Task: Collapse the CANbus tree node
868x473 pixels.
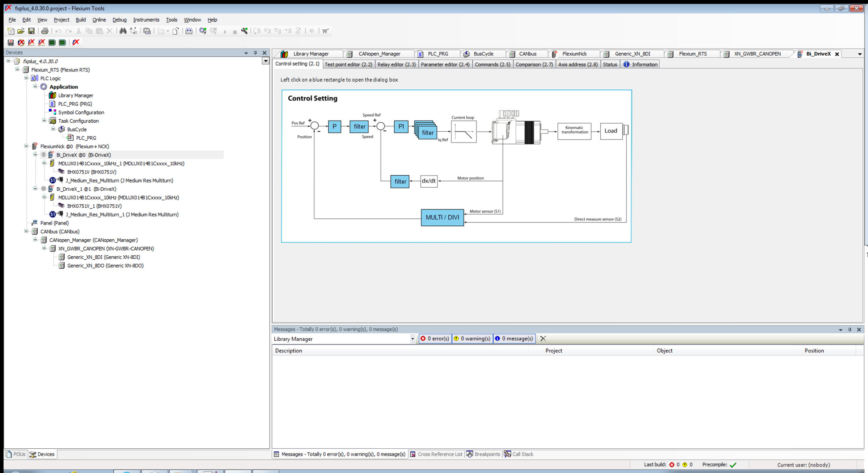Action: pos(26,232)
